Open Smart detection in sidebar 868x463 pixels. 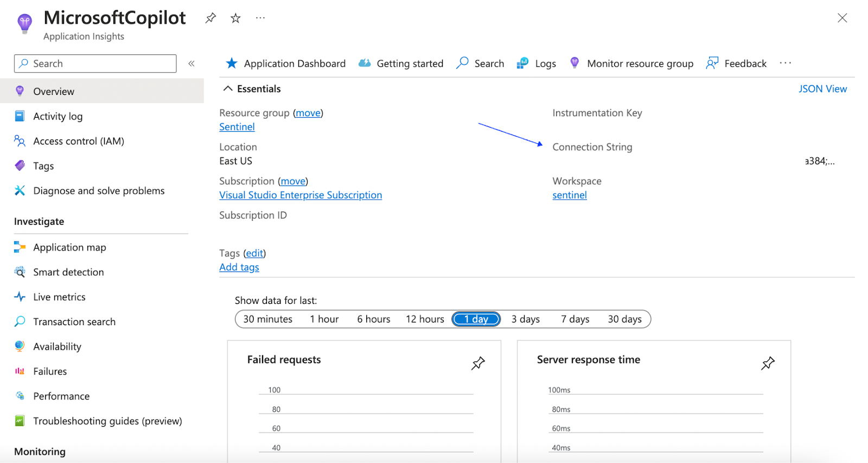click(68, 272)
